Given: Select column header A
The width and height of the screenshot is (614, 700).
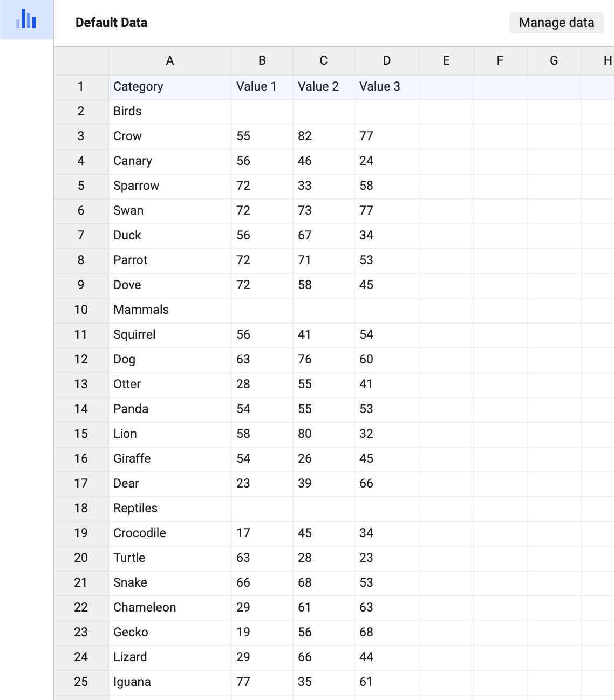Looking at the screenshot, I should click(170, 60).
